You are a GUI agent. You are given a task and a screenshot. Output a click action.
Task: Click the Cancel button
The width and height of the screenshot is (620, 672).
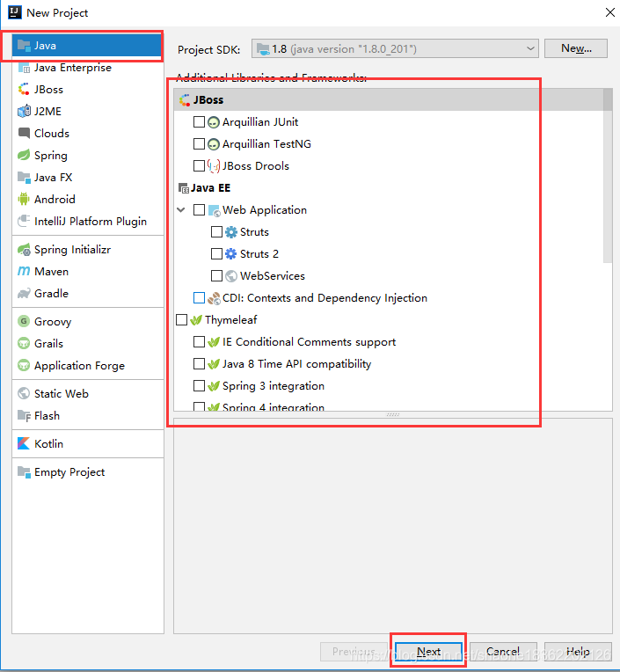click(503, 652)
